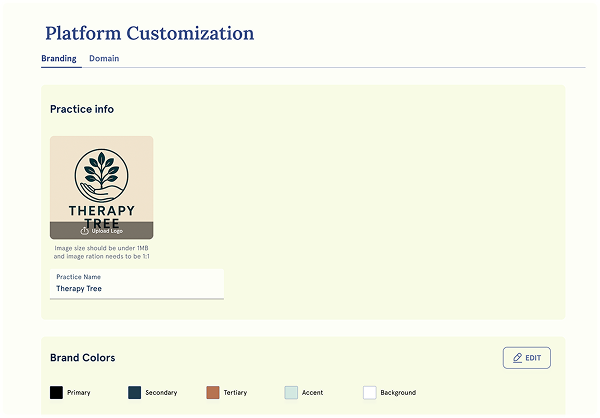This screenshot has height=418, width=600.
Task: Click the Tertiary color label
Action: pos(235,393)
